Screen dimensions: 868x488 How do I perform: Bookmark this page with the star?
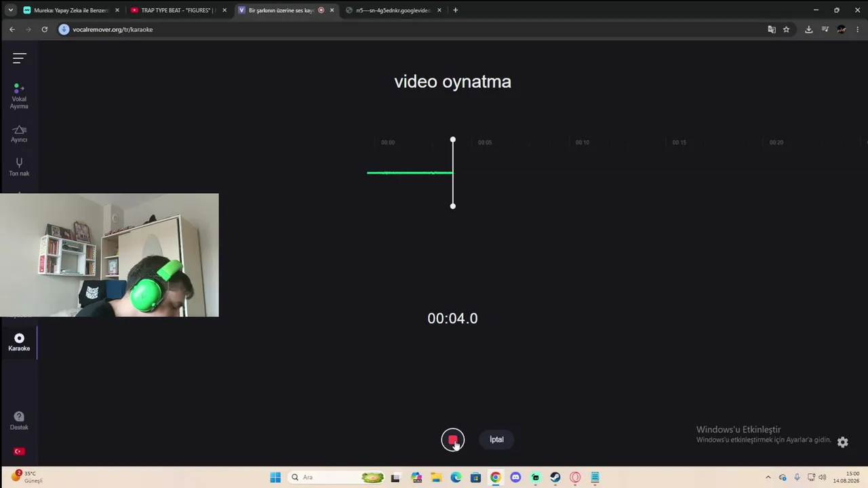787,29
